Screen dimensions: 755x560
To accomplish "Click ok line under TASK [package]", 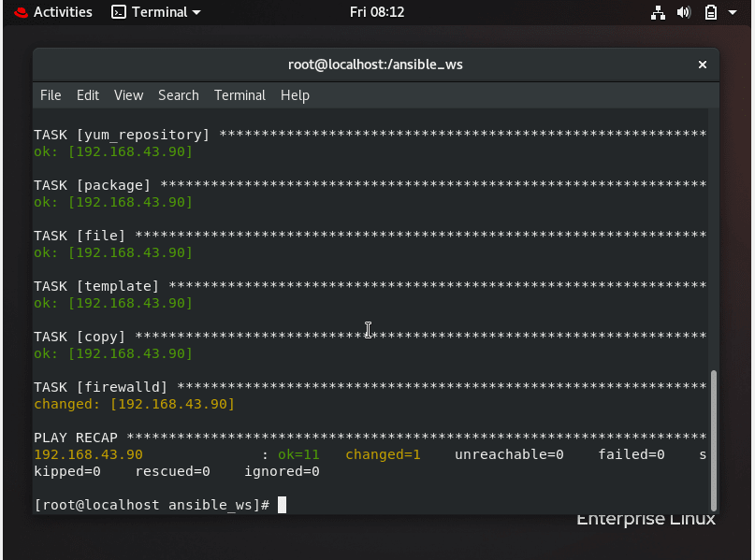I will coord(113,202).
